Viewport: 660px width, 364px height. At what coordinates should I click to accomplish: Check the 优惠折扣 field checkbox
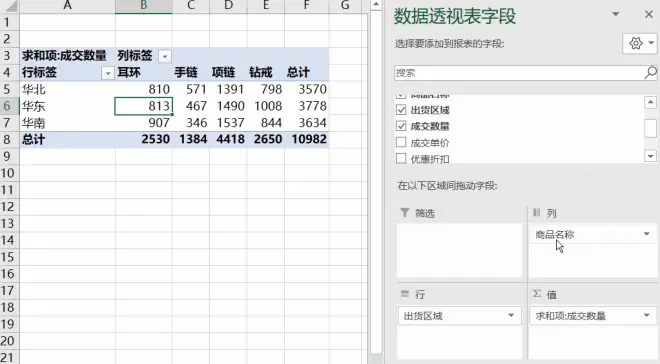coord(401,158)
